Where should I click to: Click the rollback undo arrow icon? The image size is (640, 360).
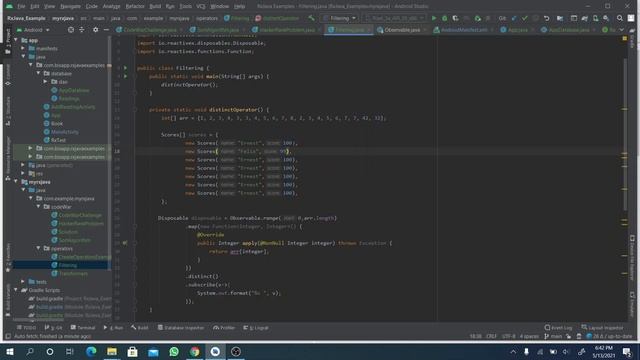click(547, 18)
